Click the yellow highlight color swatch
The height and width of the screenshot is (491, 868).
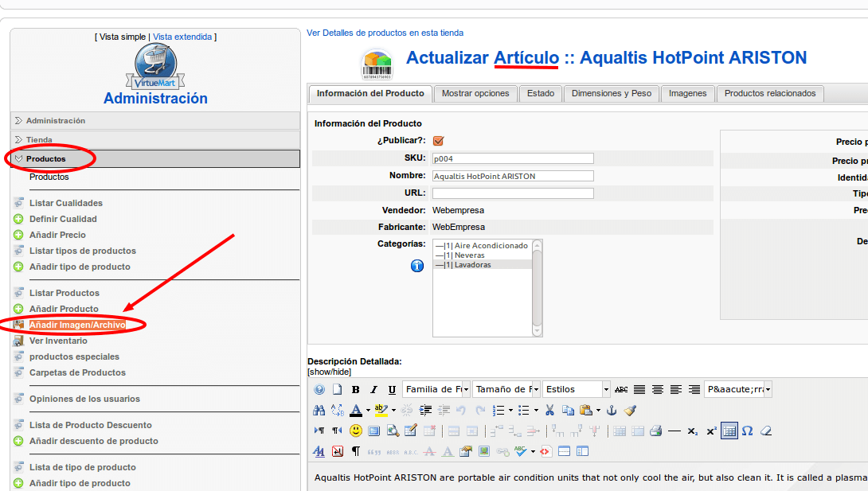pos(381,411)
